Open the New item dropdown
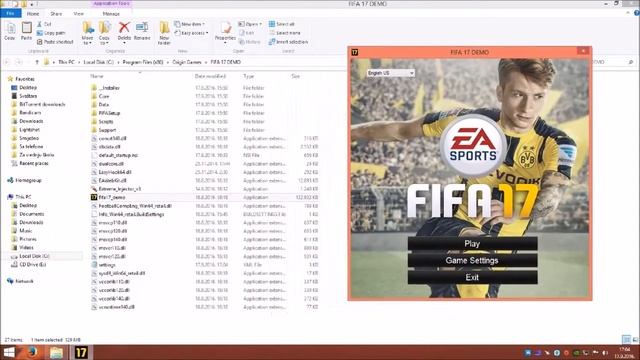The image size is (640, 360). coord(190,24)
